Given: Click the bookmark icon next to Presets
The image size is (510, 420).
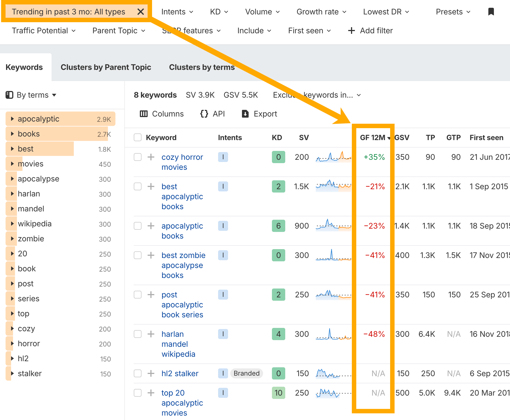Looking at the screenshot, I should [491, 12].
